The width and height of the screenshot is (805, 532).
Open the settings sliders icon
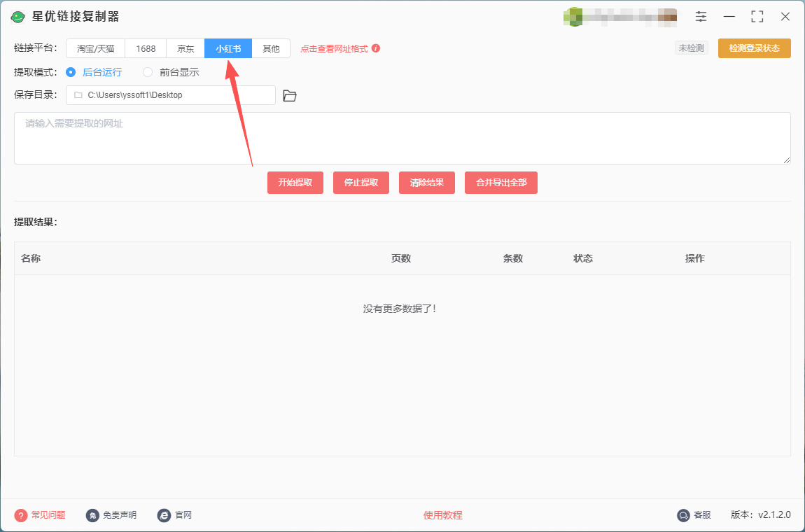(701, 16)
